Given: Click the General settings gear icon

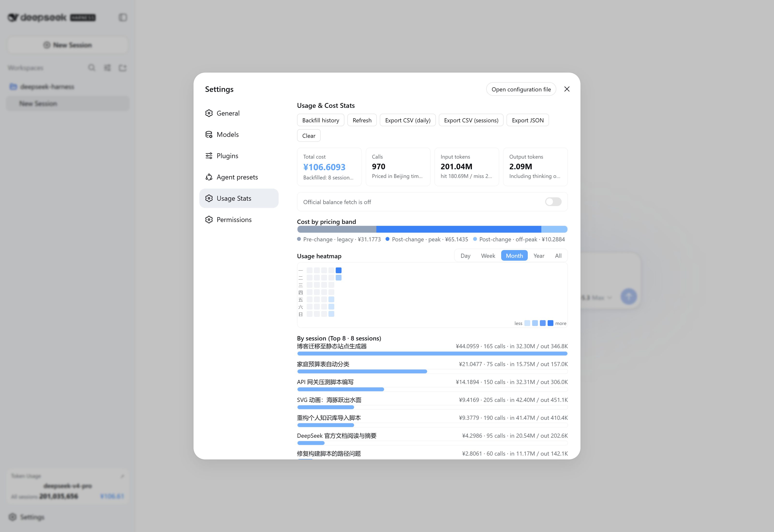Looking at the screenshot, I should click(209, 113).
